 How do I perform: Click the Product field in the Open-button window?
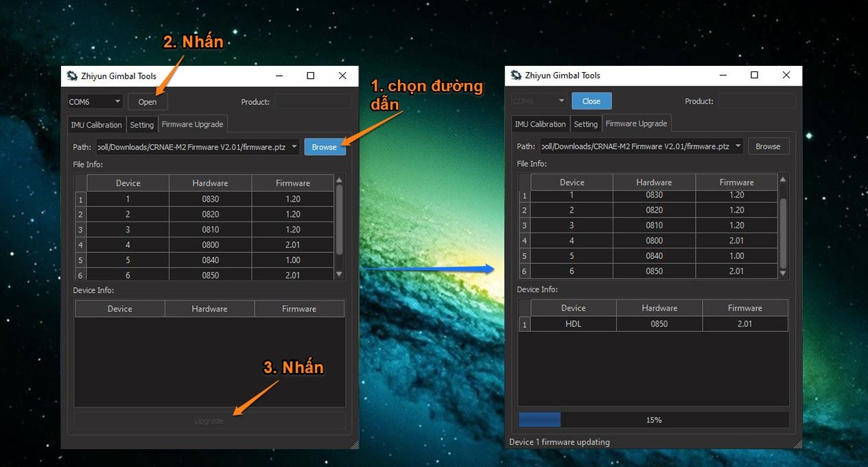(x=314, y=101)
